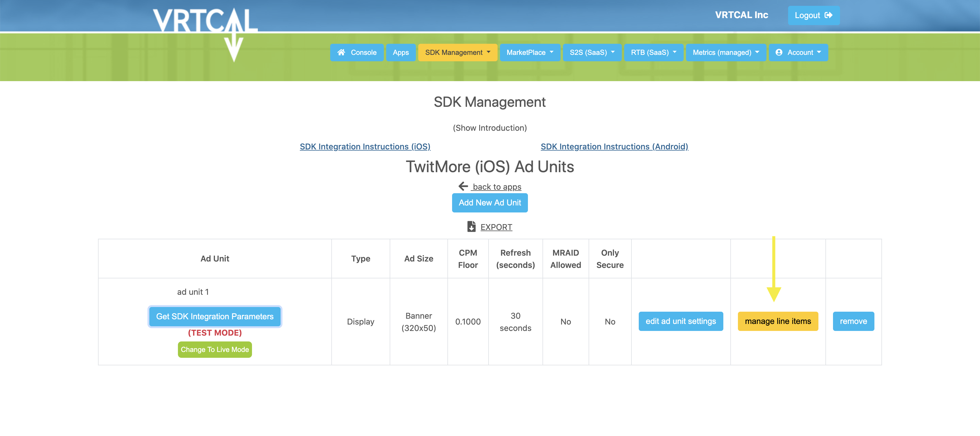The height and width of the screenshot is (436, 980).
Task: Open the Account dropdown arrow
Action: (819, 52)
